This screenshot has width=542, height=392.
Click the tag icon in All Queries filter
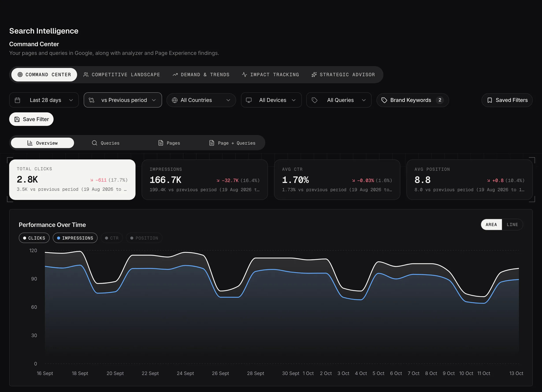tap(314, 100)
